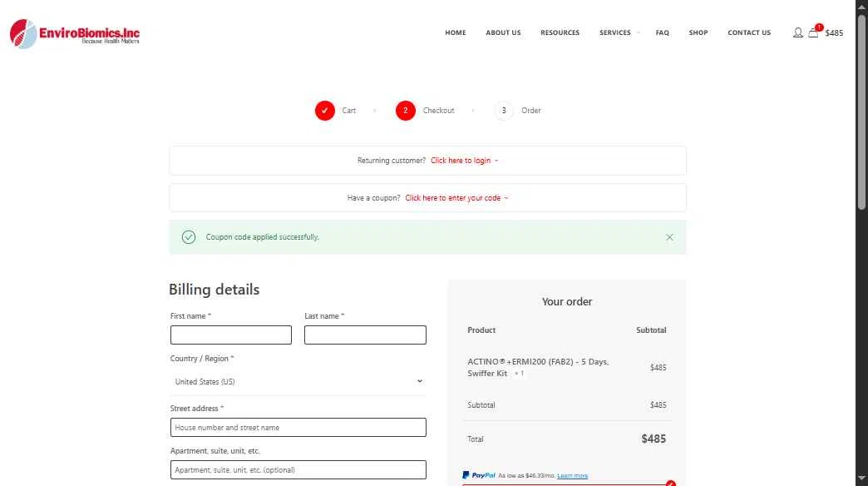The image size is (868, 486).
Task: Click the Order step label
Action: (x=531, y=111)
